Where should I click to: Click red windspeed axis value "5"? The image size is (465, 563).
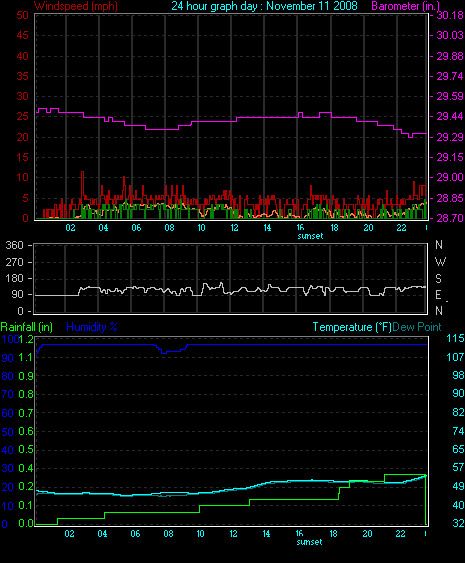(25, 198)
